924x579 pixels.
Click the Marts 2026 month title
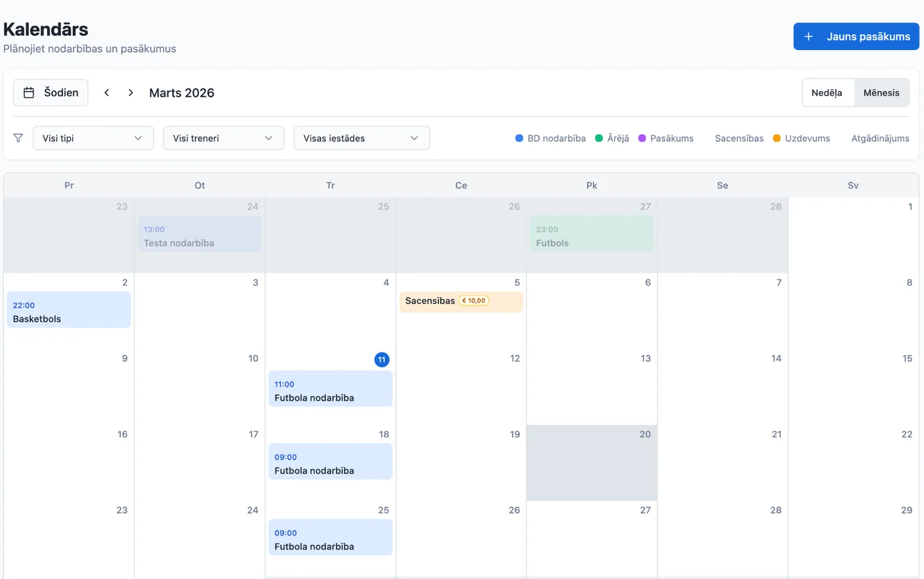click(x=182, y=92)
